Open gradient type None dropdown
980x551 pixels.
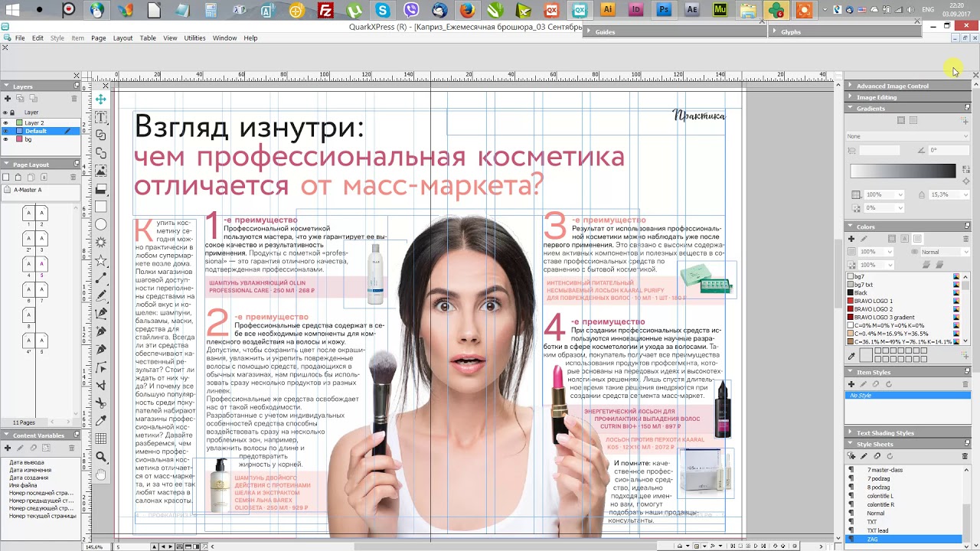[x=908, y=136]
